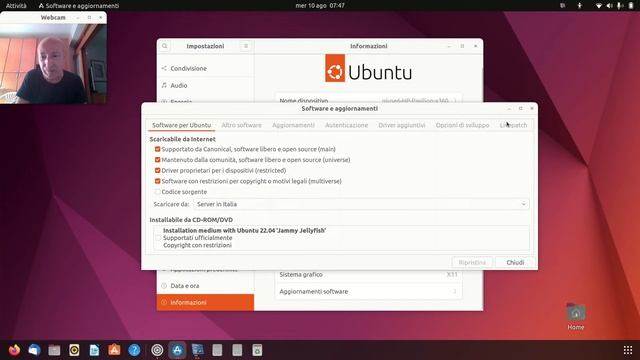640x360 pixels.
Task: Open the clock and calendar in top bar
Action: [x=320, y=6]
